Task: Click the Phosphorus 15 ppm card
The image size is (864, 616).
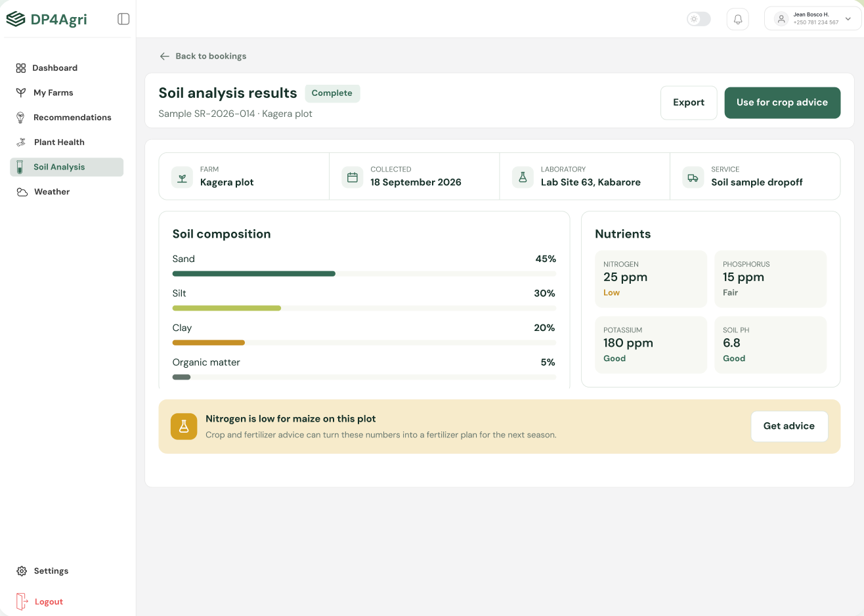Action: (x=770, y=279)
